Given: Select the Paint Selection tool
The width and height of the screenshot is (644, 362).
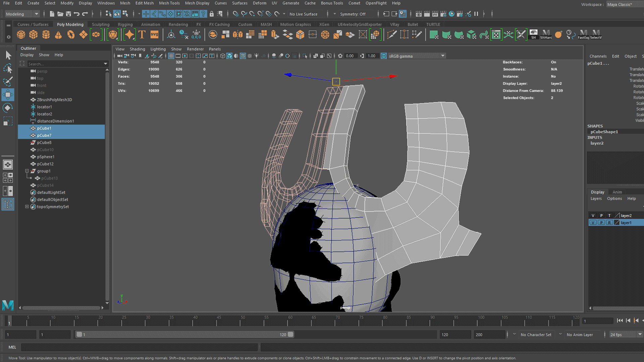Looking at the screenshot, I should pos(8,81).
